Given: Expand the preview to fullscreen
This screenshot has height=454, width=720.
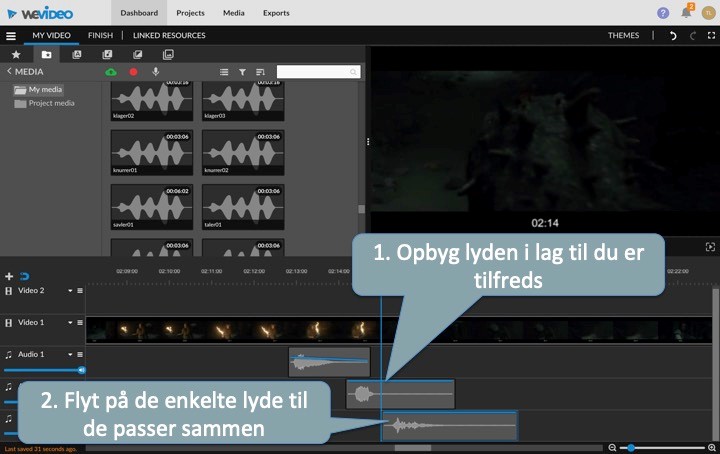Looking at the screenshot, I should (710, 247).
